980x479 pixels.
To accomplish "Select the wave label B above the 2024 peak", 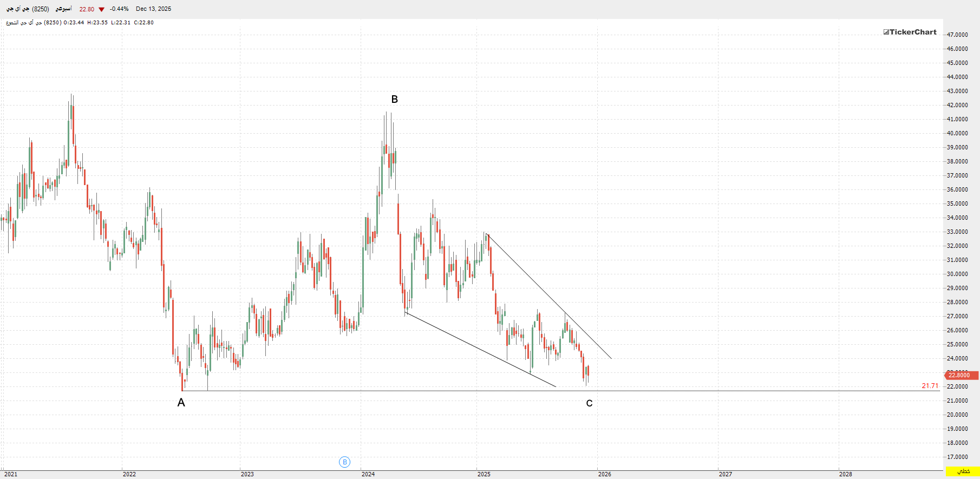I will (x=394, y=99).
